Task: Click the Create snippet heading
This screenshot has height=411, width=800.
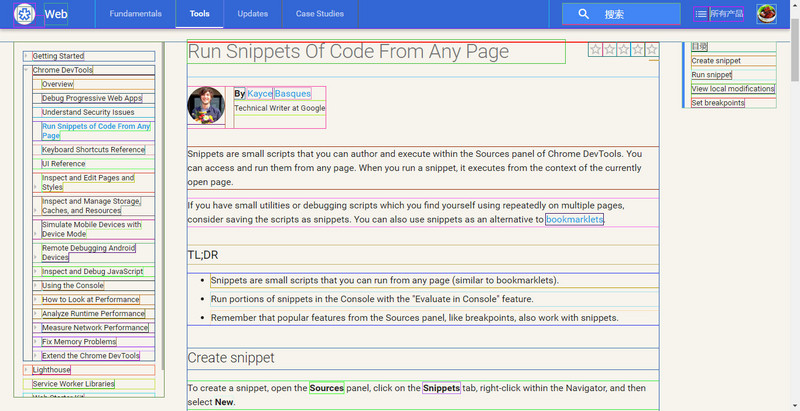Action: 231,358
